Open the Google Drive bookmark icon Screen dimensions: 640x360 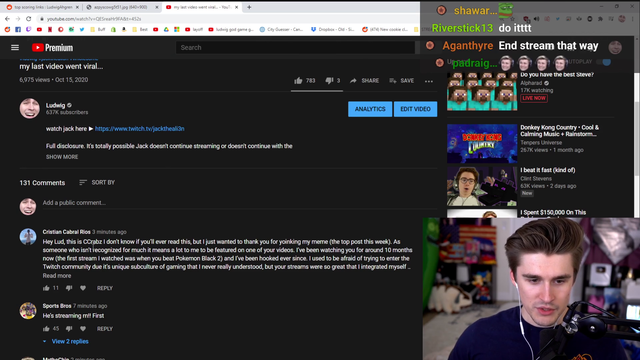(x=166, y=29)
